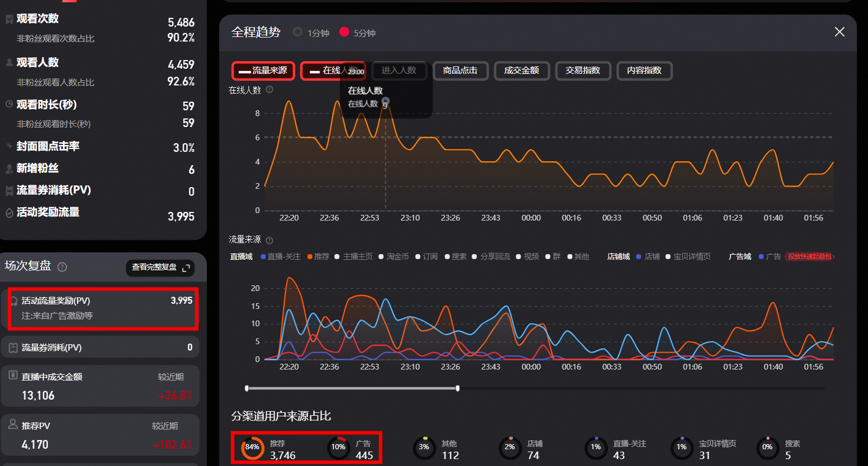Toggle the 直播-关注 legend series
This screenshot has height=466, width=868.
281,256
